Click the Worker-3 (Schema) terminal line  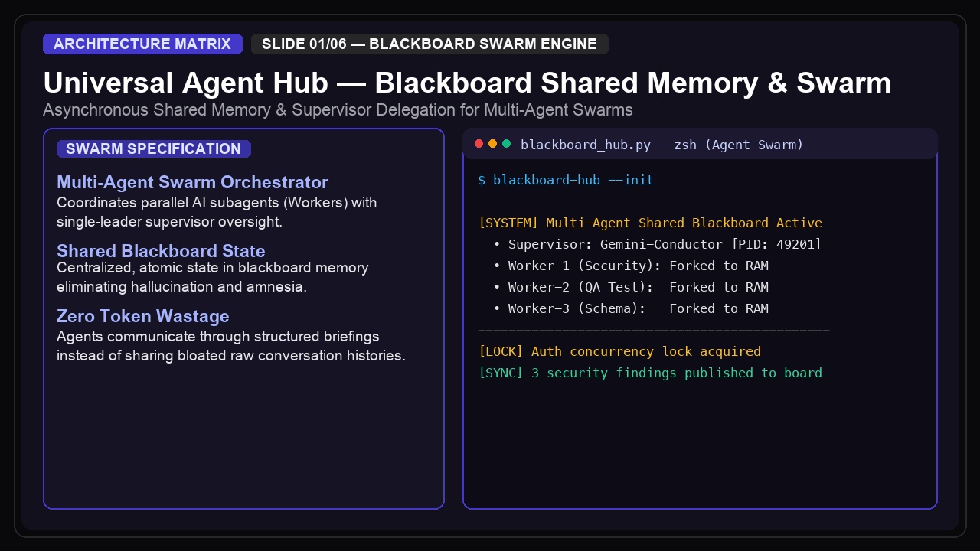click(x=631, y=309)
